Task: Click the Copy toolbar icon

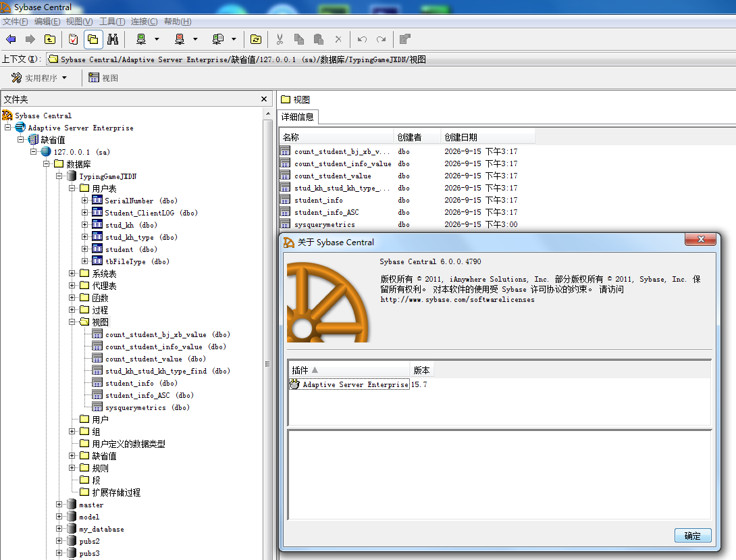Action: pos(299,39)
